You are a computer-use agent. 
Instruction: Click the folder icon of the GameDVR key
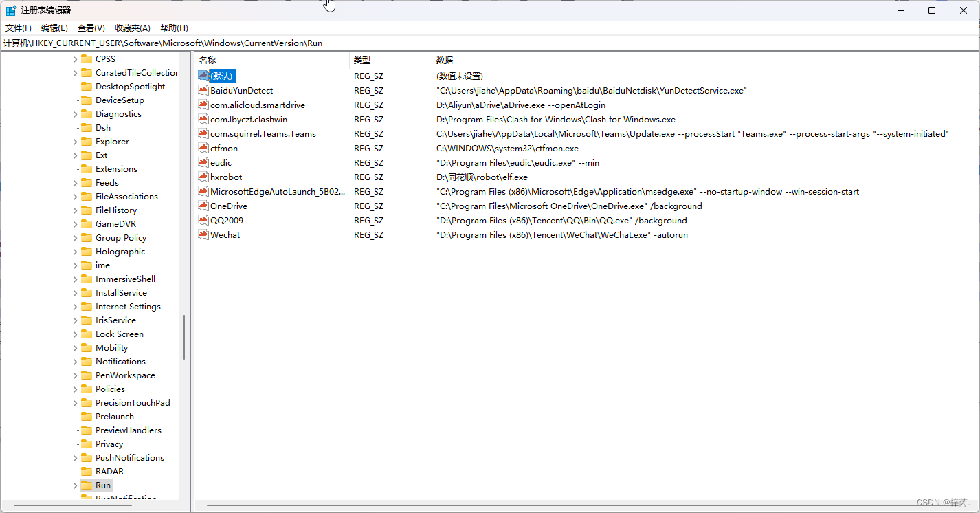[x=87, y=223]
